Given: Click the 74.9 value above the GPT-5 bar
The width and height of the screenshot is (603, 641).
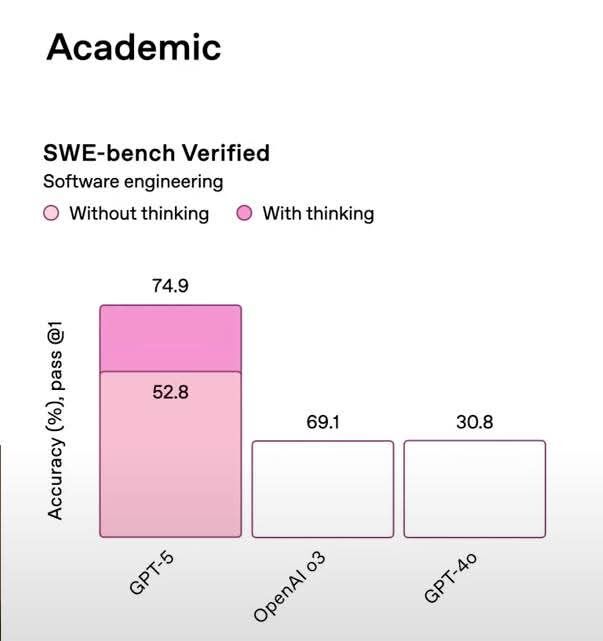Looking at the screenshot, I should tap(170, 286).
